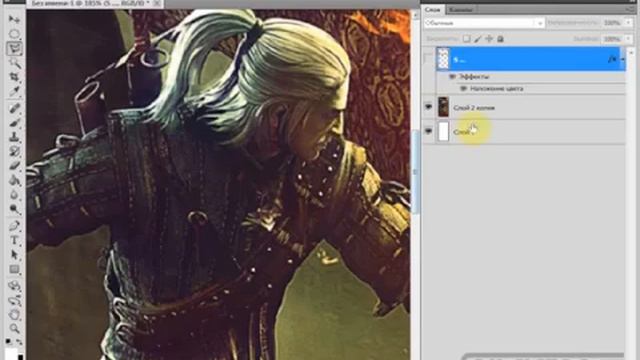This screenshot has height=360, width=640.
Task: Select the Eraser tool
Action: point(14,166)
